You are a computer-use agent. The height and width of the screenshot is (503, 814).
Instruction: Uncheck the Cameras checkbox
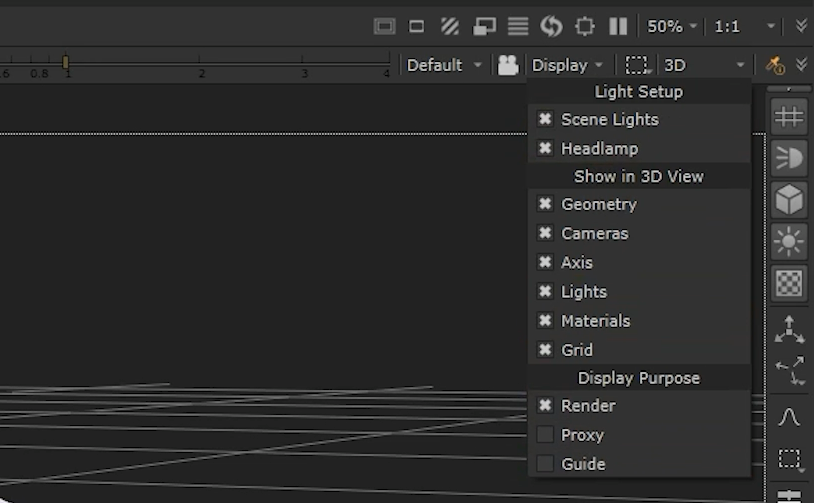pos(545,233)
